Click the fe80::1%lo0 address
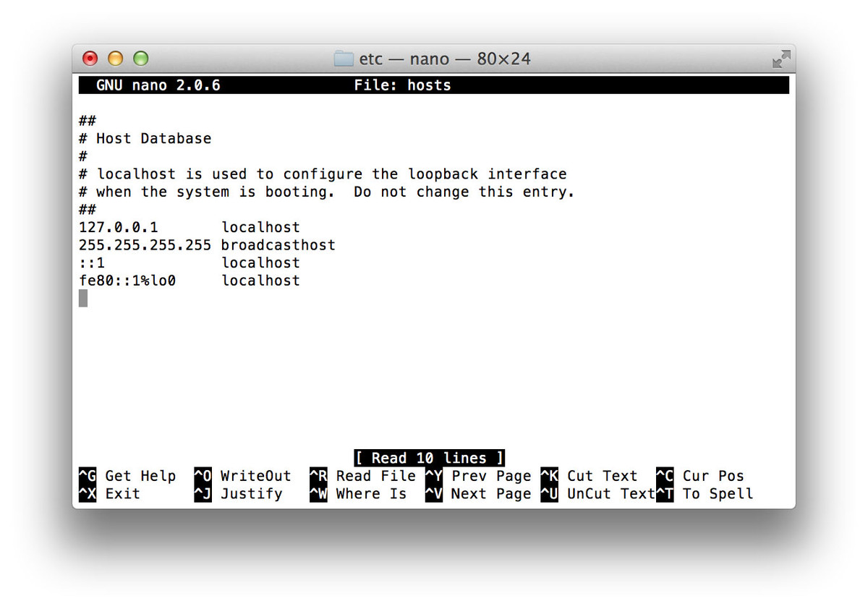Image resolution: width=868 pixels, height=609 pixels. point(127,281)
